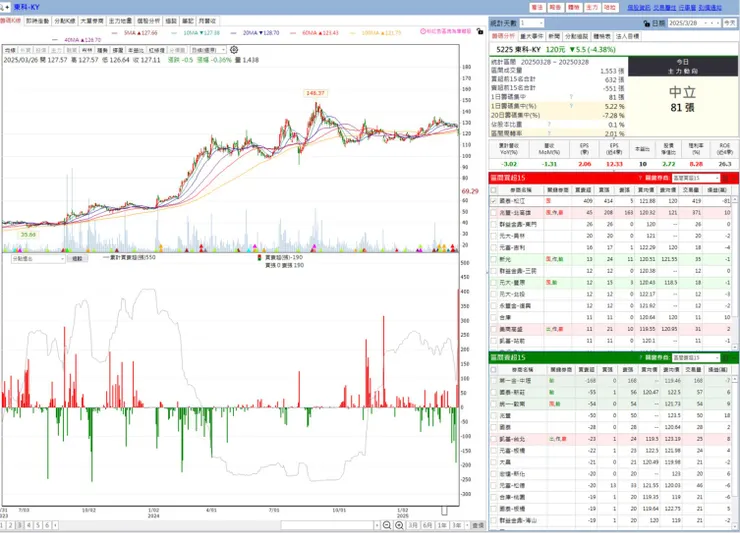The image size is (740, 533).
Task: Open the chart type dropdown beside the gear
Action: tap(224, 50)
